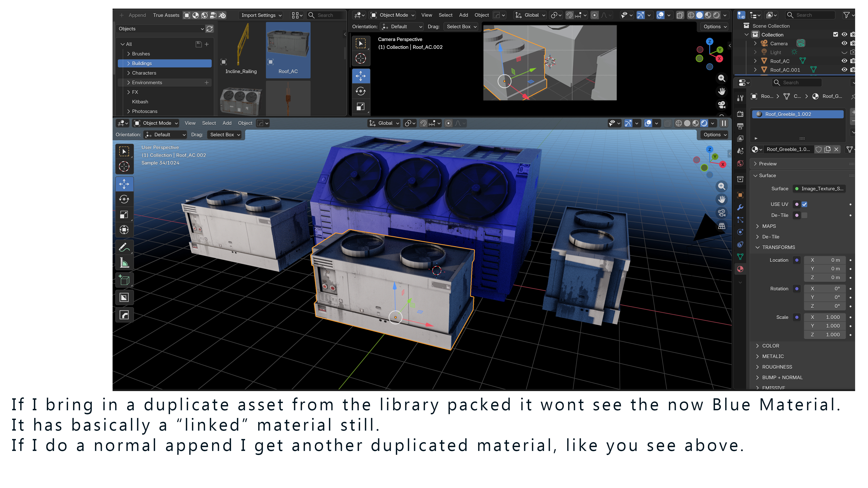Screen dimensions: 868x488
Task: Unlink the Roof_Greeble material with X icon
Action: [836, 149]
